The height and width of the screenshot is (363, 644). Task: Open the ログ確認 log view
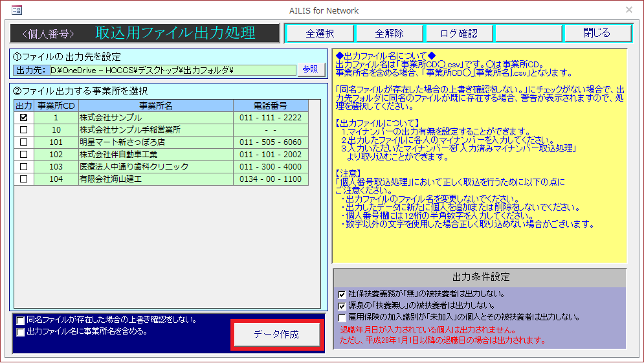click(x=458, y=34)
